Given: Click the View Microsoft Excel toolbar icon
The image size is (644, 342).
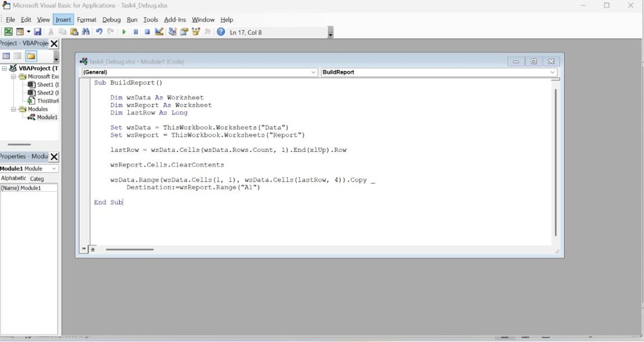Looking at the screenshot, I should (x=9, y=32).
